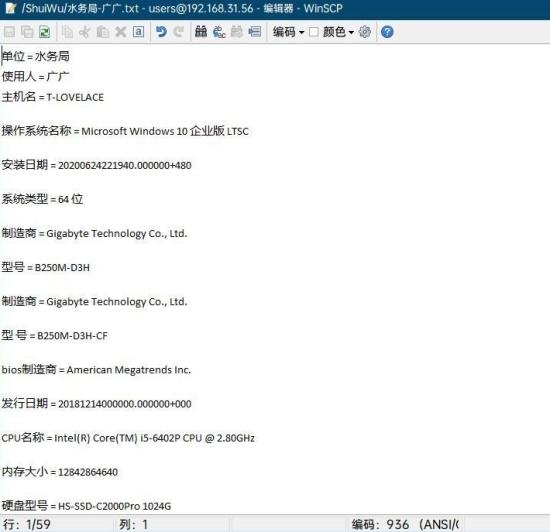This screenshot has height=532, width=550.
Task: Click the Select All icon
Action: click(139, 32)
